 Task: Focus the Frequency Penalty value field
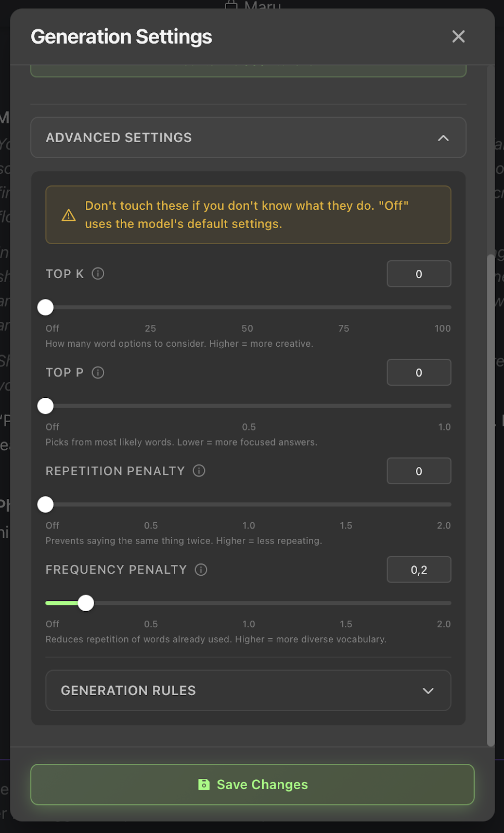(x=419, y=570)
